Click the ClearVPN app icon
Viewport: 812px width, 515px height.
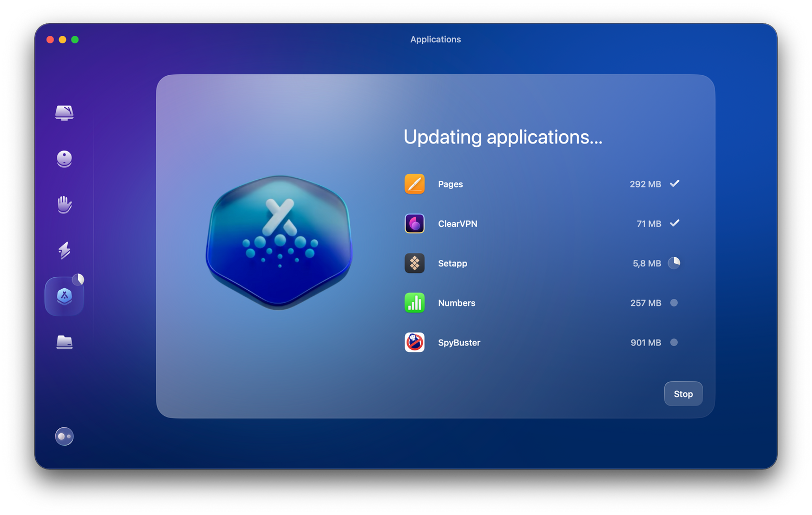tap(415, 224)
